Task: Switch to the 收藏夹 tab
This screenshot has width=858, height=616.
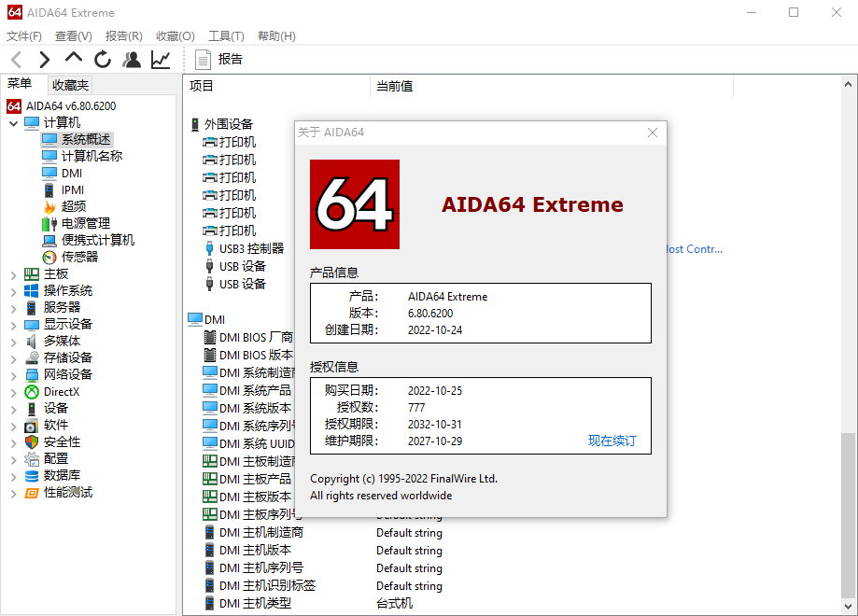Action: [x=70, y=85]
